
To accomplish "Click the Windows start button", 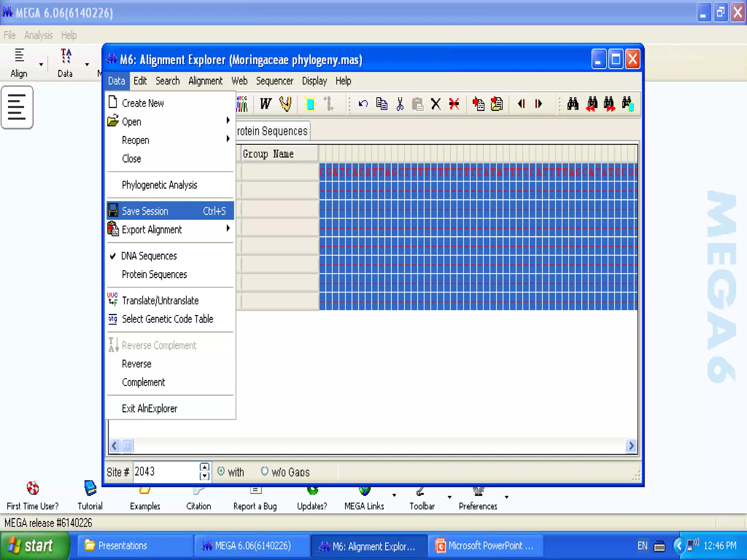I will pyautogui.click(x=35, y=545).
